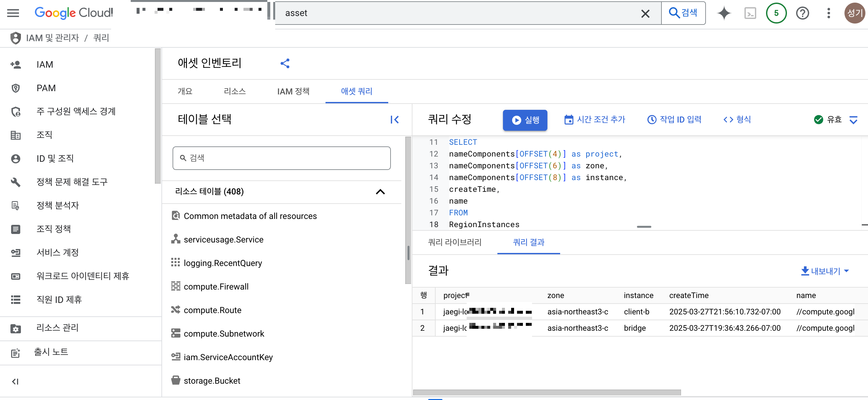Switch to the 리소스 tab

click(235, 91)
